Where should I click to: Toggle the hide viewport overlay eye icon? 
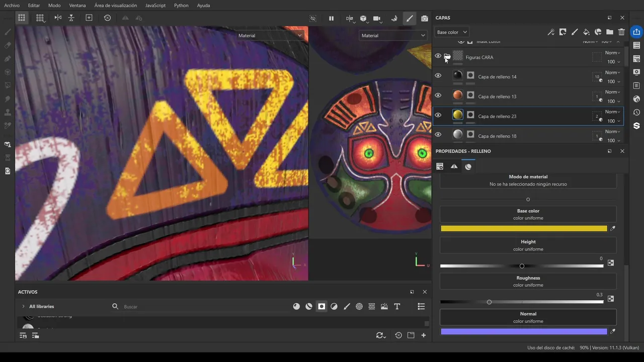[x=313, y=18]
